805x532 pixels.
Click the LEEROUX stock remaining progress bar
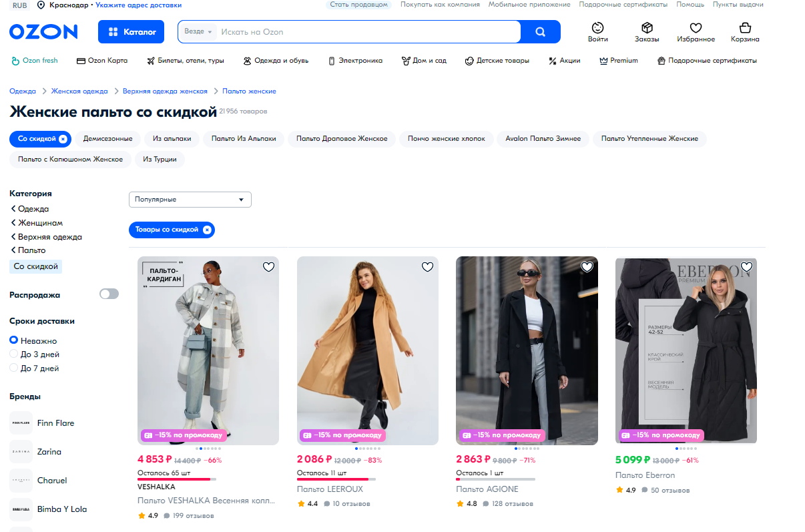336,479
